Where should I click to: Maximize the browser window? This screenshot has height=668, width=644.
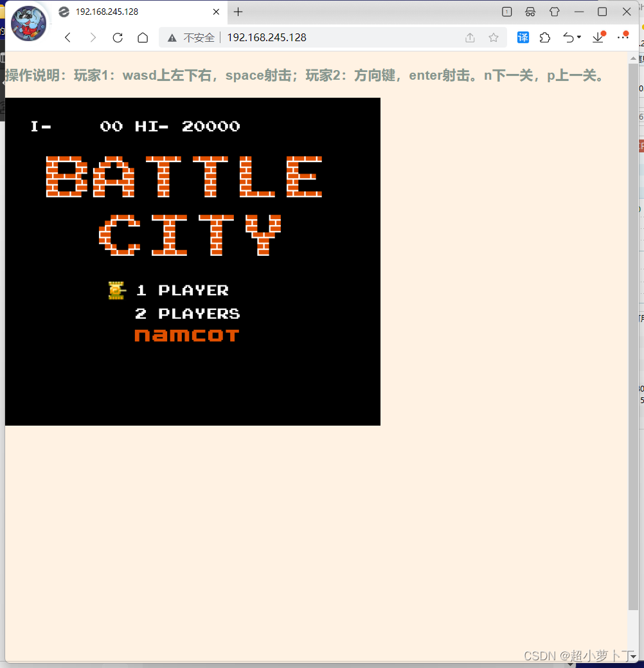click(x=602, y=12)
